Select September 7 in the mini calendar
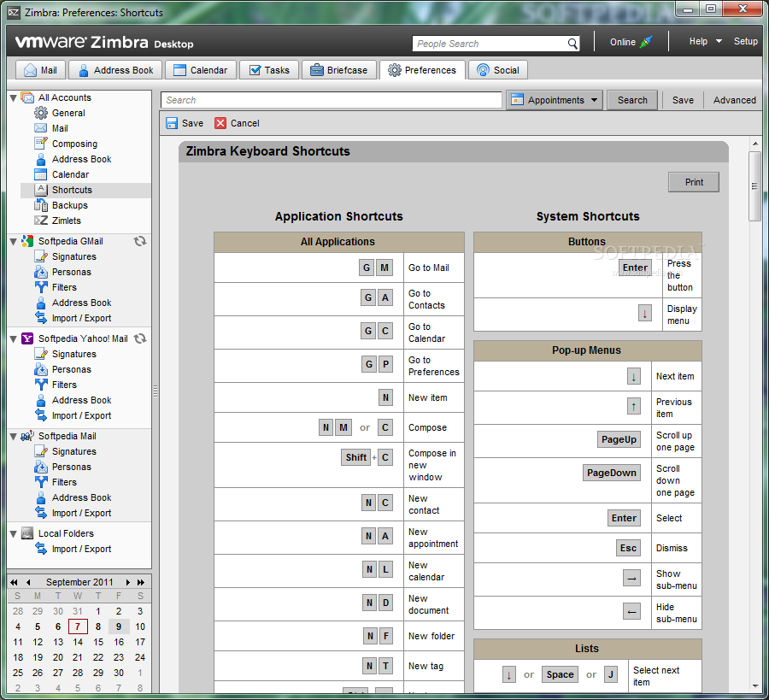This screenshot has width=769, height=700. click(78, 626)
